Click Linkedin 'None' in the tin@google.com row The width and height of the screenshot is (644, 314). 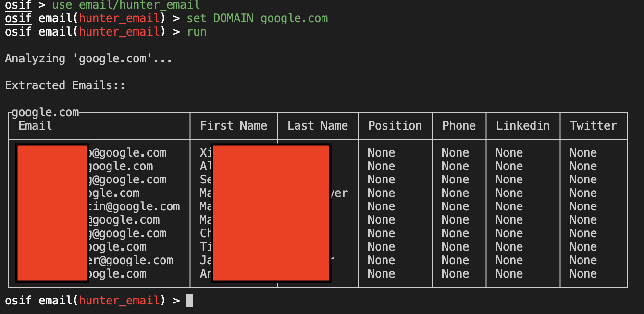(509, 206)
